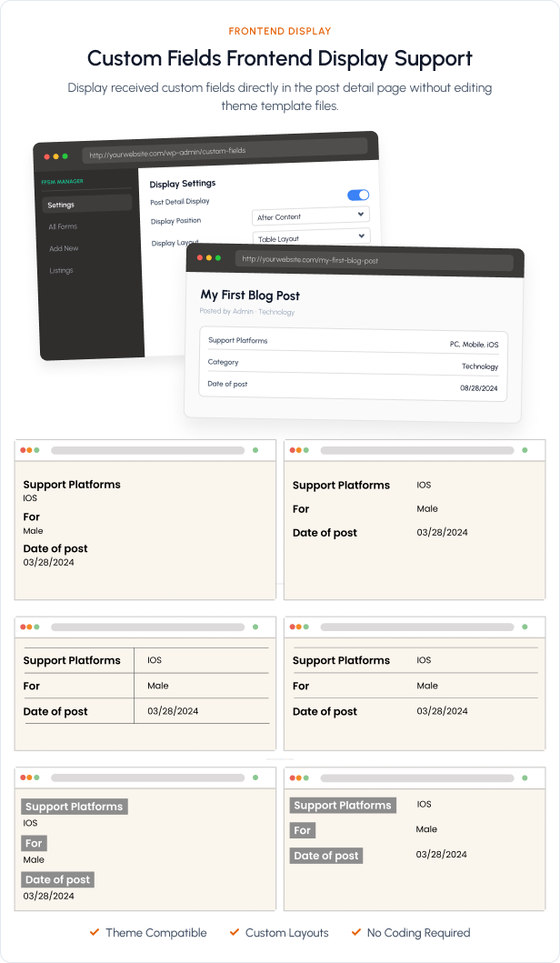The width and height of the screenshot is (560, 963).
Task: Click the FRONTEND DISPLAY label
Action: 280,31
